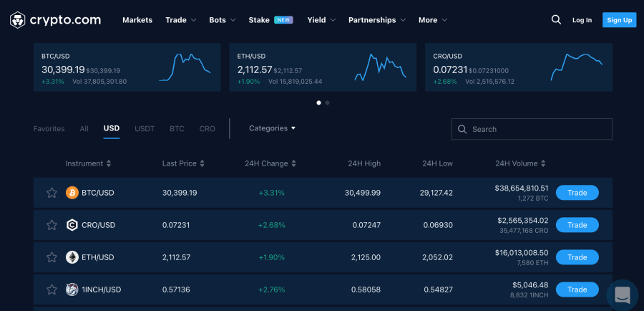Switch to the BTC tab
The width and height of the screenshot is (644, 311).
[x=177, y=129]
